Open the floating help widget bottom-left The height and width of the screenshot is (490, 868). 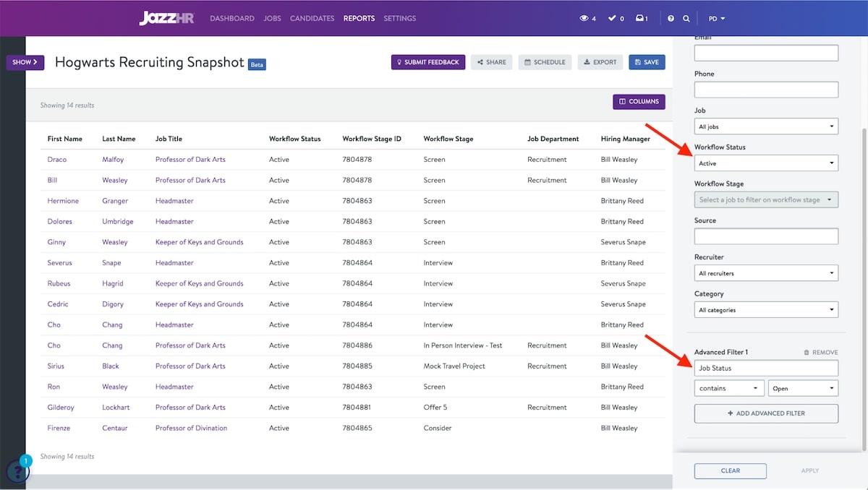click(x=17, y=471)
